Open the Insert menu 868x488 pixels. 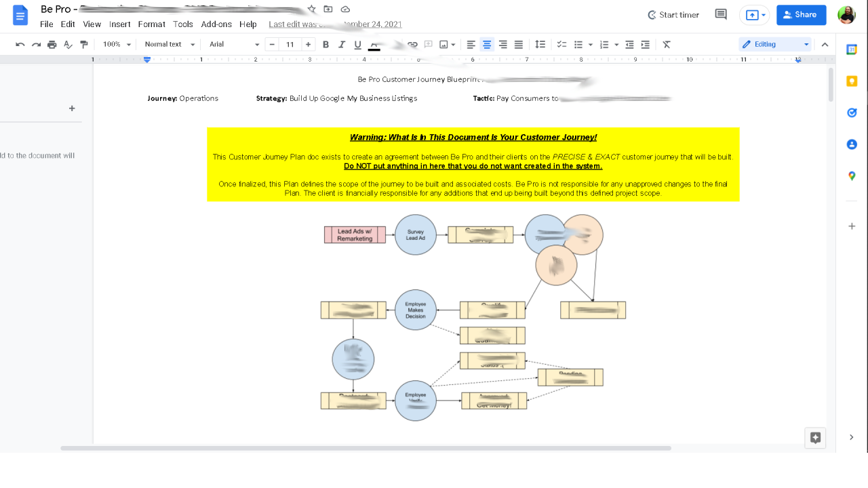pos(119,24)
